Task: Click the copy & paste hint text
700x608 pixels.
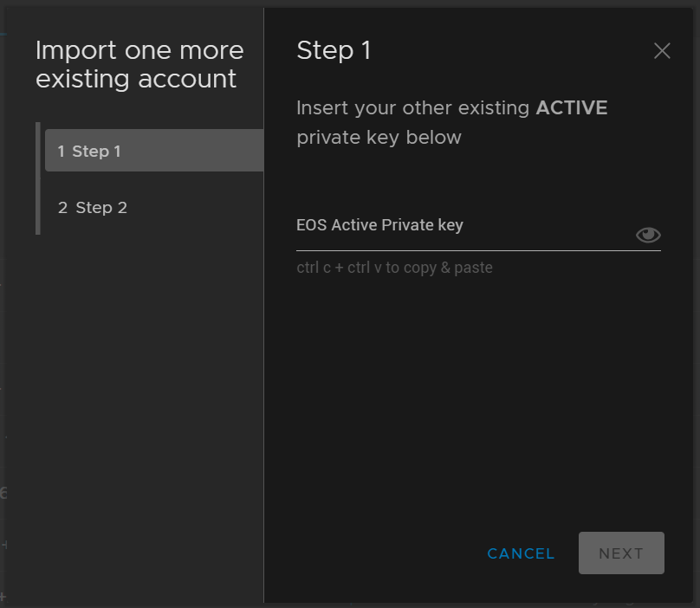Action: [394, 268]
